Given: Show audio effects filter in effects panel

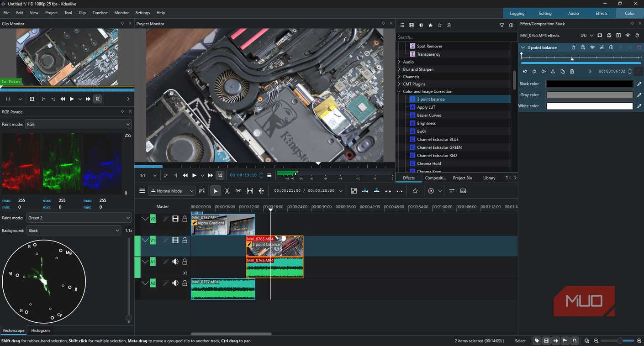Looking at the screenshot, I should click(421, 25).
